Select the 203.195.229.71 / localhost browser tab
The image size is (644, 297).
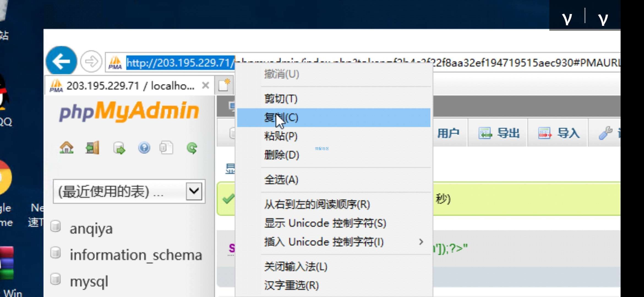[x=129, y=86]
